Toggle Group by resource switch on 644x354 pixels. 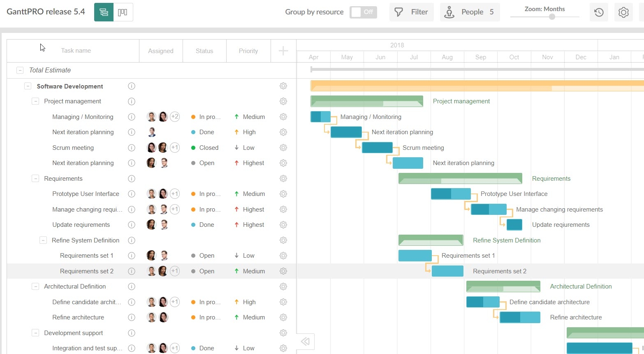363,12
